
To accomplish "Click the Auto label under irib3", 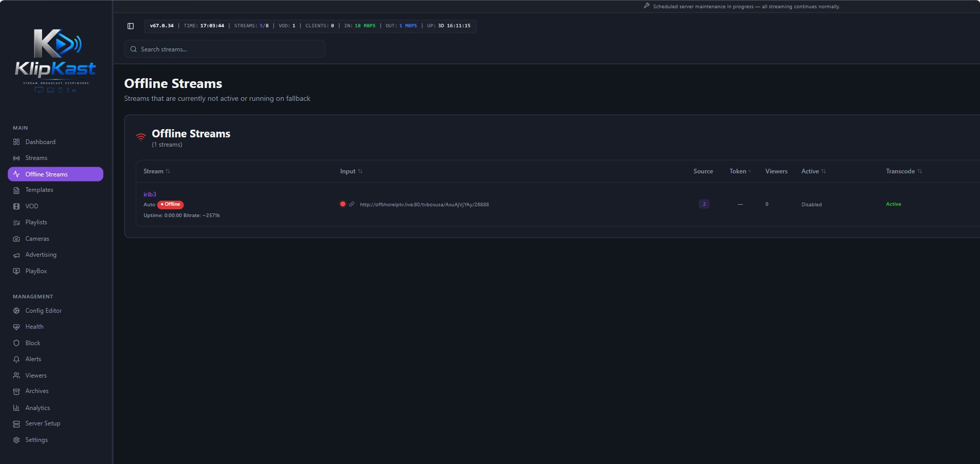I will coord(149,205).
